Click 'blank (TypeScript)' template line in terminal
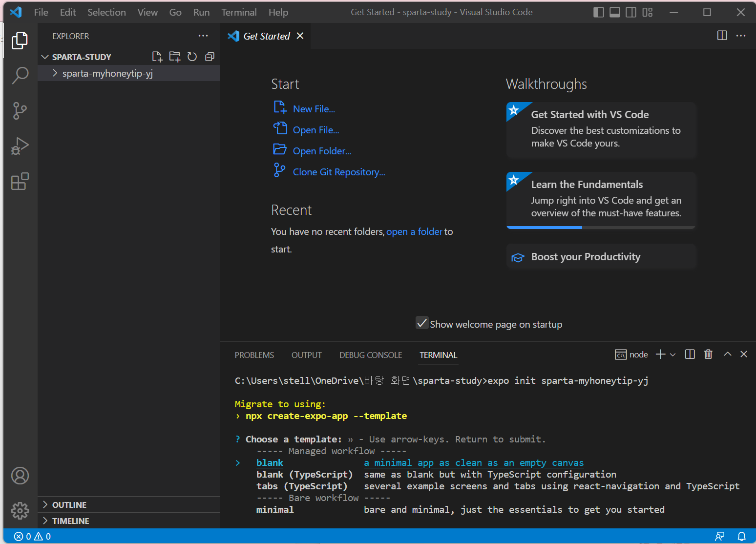The image size is (756, 544). (x=304, y=474)
